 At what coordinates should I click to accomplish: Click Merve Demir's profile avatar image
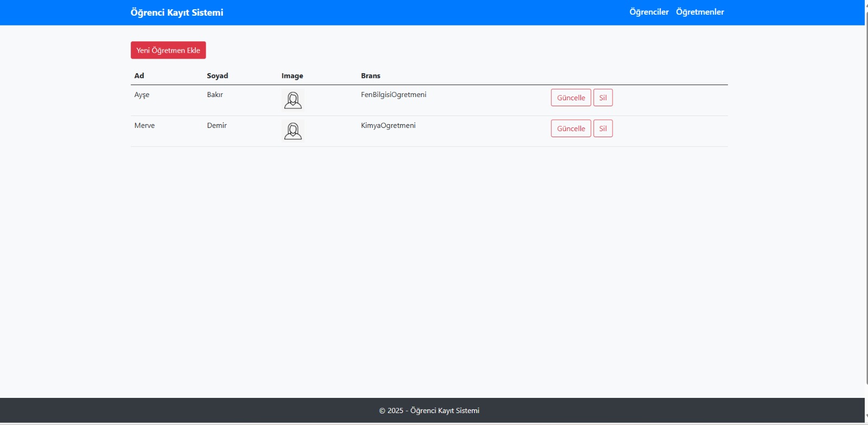(293, 131)
